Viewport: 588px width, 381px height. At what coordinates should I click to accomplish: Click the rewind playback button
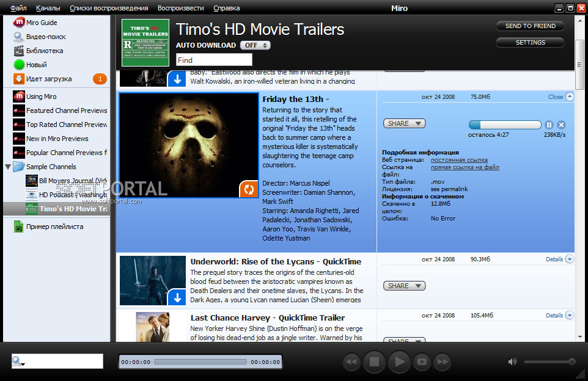point(351,362)
